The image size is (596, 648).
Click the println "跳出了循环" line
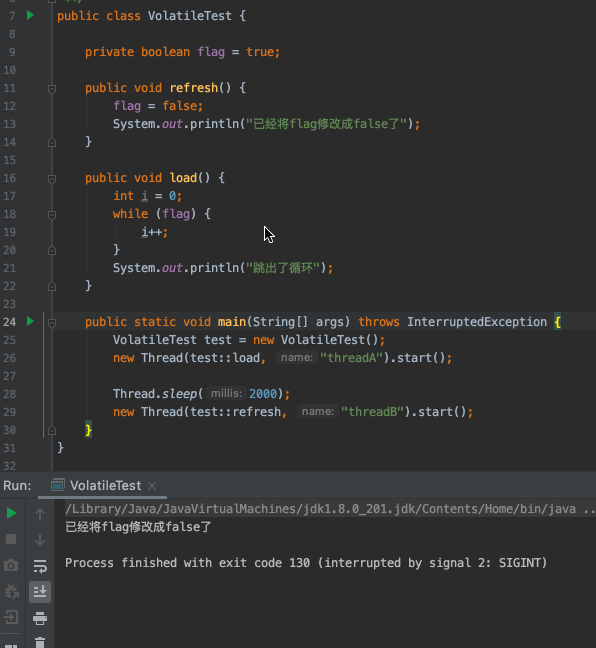223,268
